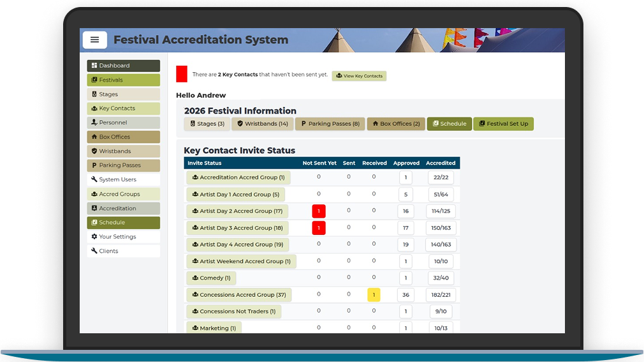Open Parking Passes sidebar item
The image size is (644, 362).
pyautogui.click(x=123, y=165)
